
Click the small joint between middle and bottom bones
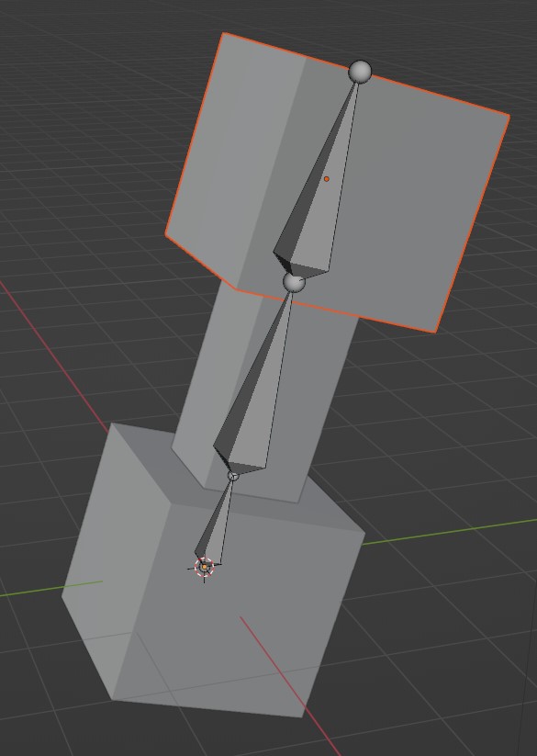pos(233,476)
